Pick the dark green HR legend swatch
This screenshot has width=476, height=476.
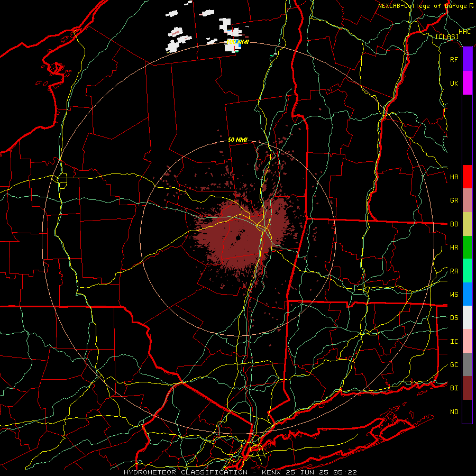point(467,248)
